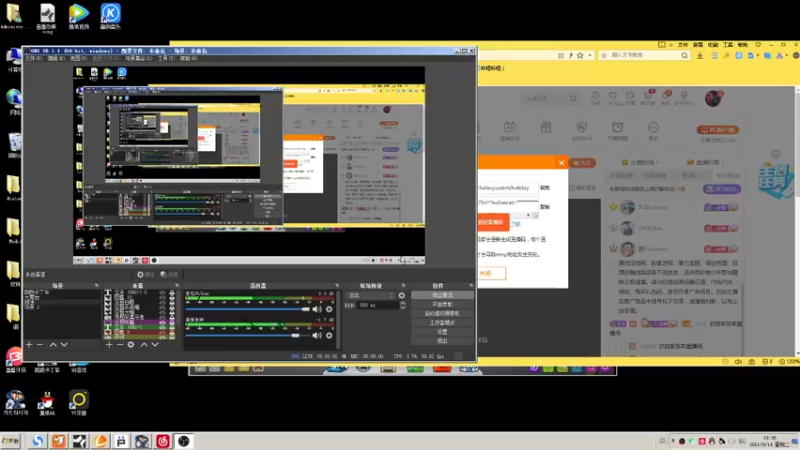This screenshot has height=450, width=800.
Task: Open the OBS Studio icon on the taskbar
Action: tap(184, 441)
